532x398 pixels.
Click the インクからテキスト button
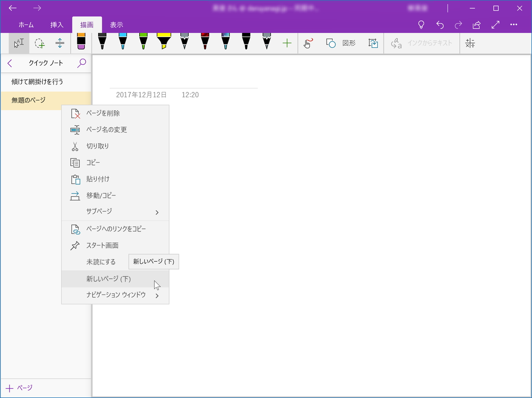[421, 43]
